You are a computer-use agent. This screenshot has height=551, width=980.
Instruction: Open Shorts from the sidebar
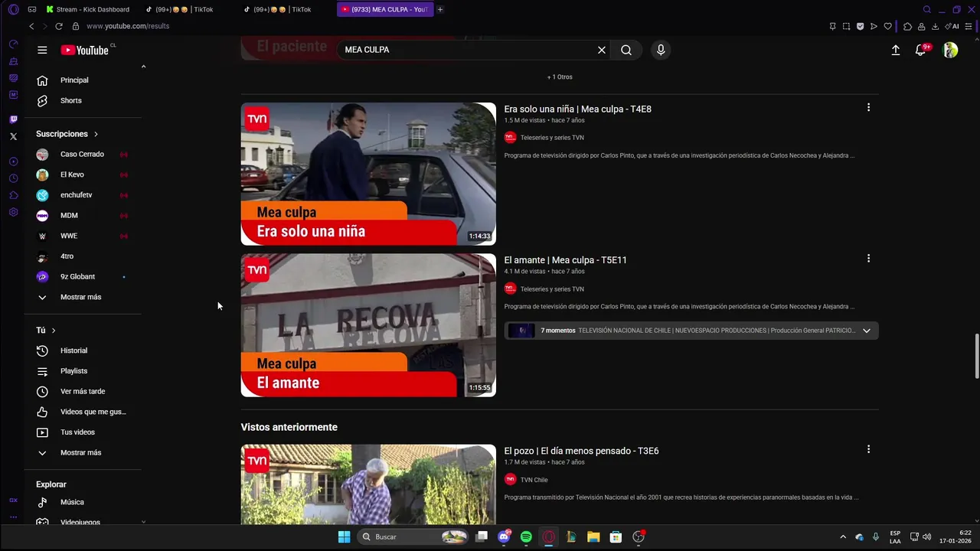pyautogui.click(x=84, y=100)
